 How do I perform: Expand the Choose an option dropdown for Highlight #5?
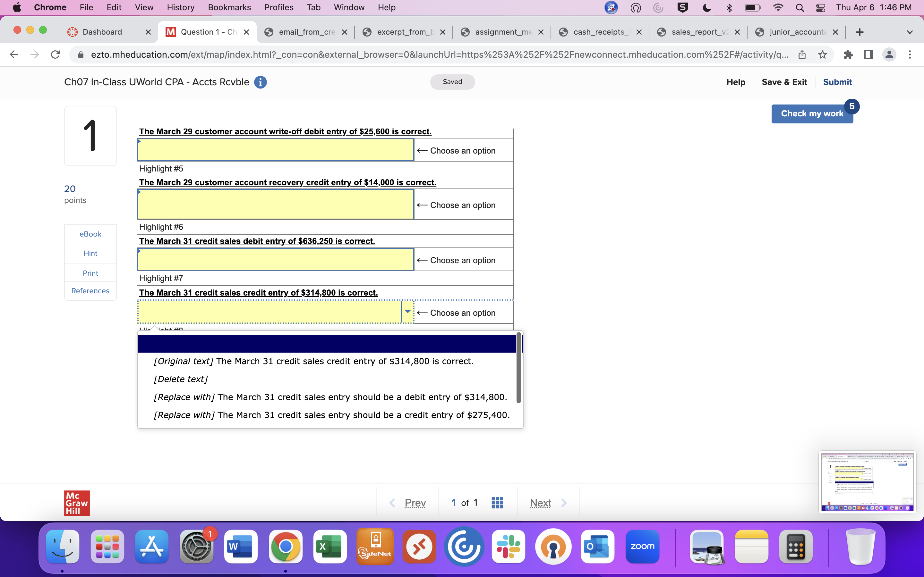(275, 204)
